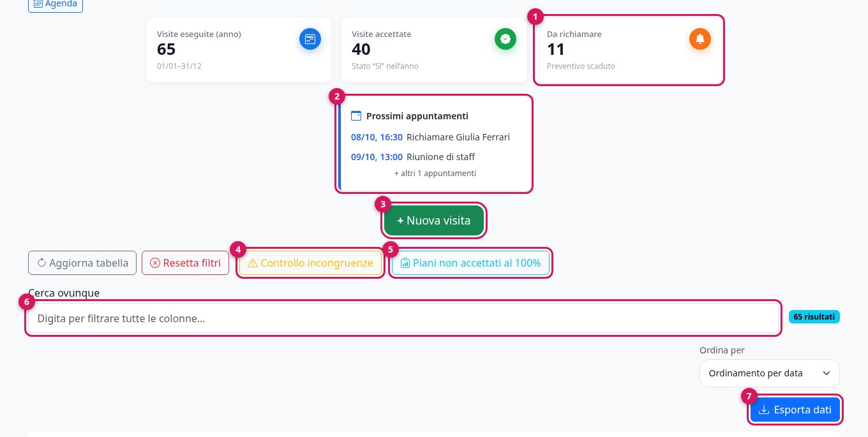868x437 pixels.
Task: Create a new visit with Nuova visita
Action: click(x=434, y=221)
